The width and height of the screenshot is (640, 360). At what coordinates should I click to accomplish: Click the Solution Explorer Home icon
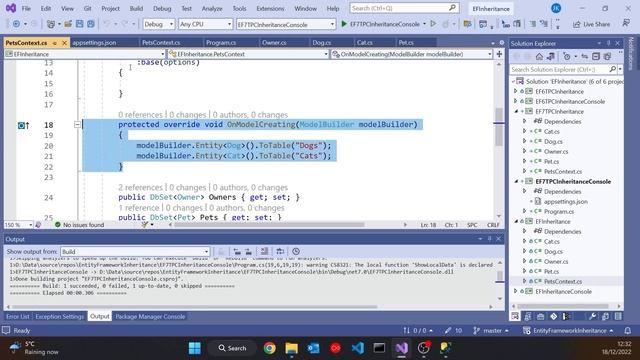point(539,56)
